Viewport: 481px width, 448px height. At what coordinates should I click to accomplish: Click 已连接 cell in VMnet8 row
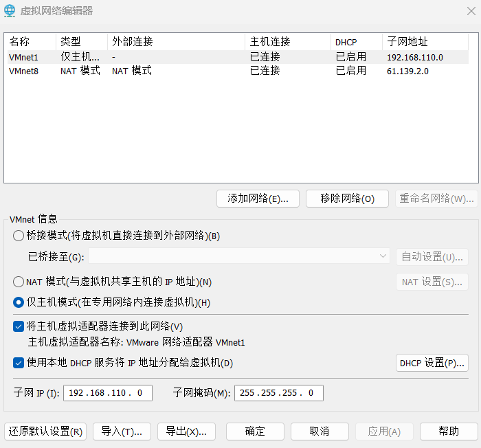[x=265, y=71]
